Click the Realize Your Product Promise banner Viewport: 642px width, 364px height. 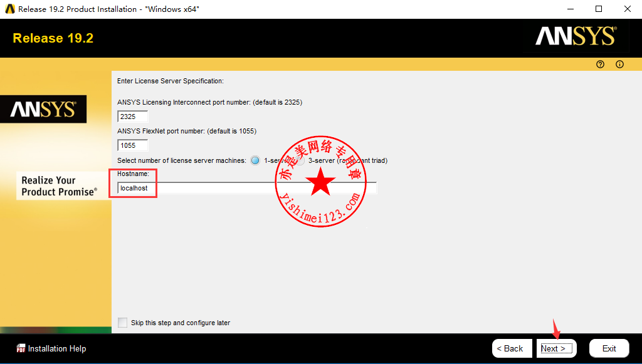[59, 186]
